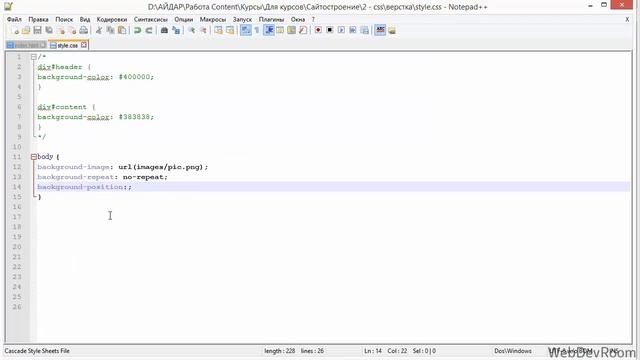This screenshot has height=360, width=640.
Task: Collapse the body rule fold marker
Action: pyautogui.click(x=33, y=157)
